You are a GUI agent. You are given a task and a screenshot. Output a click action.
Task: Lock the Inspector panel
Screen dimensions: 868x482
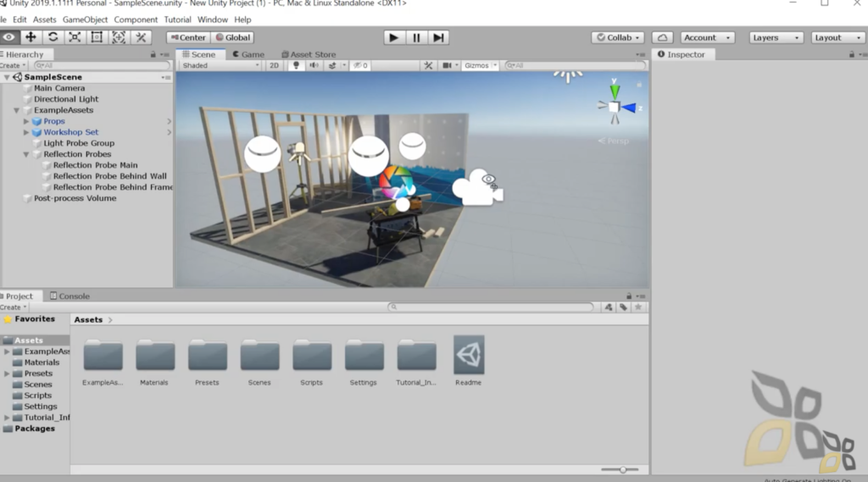pos(851,54)
